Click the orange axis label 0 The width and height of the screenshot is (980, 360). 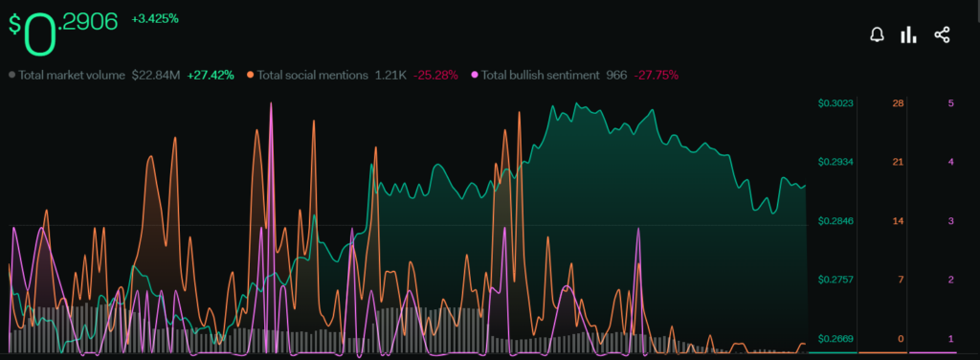pyautogui.click(x=901, y=339)
